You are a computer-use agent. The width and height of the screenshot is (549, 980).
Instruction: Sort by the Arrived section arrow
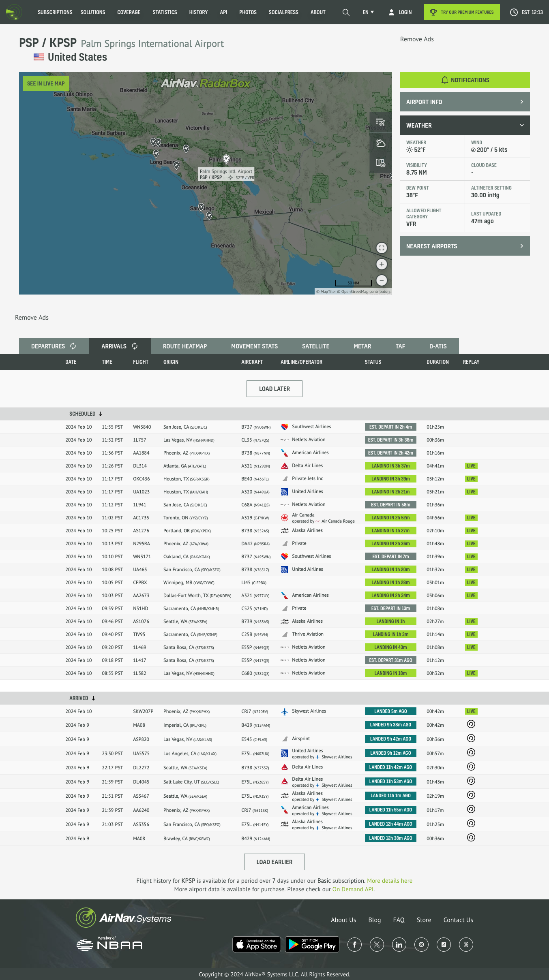(93, 698)
